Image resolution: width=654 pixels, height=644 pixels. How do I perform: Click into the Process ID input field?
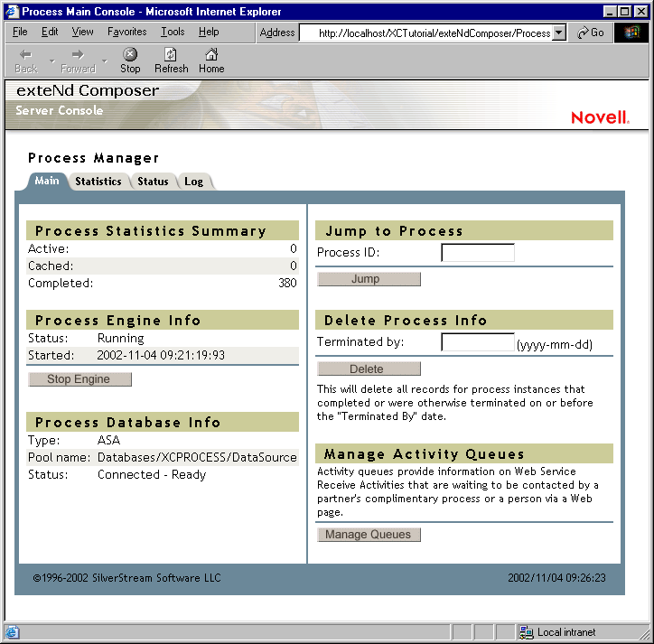point(478,253)
